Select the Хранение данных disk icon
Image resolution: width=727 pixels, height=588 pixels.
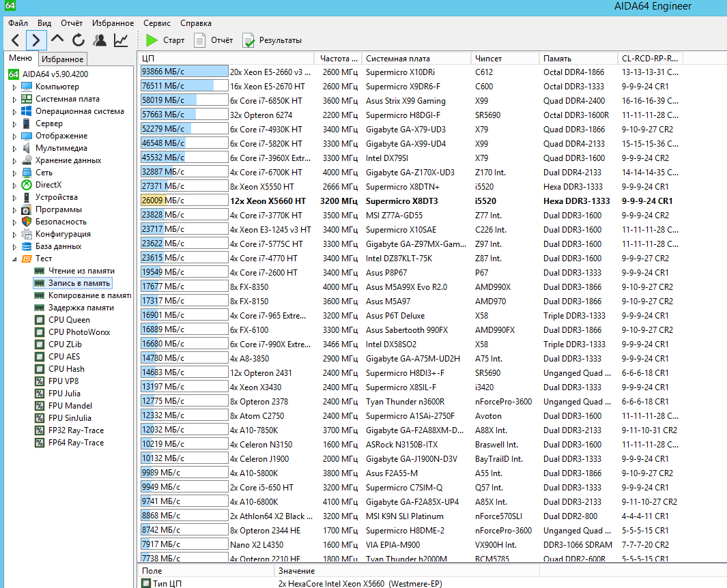(x=27, y=160)
